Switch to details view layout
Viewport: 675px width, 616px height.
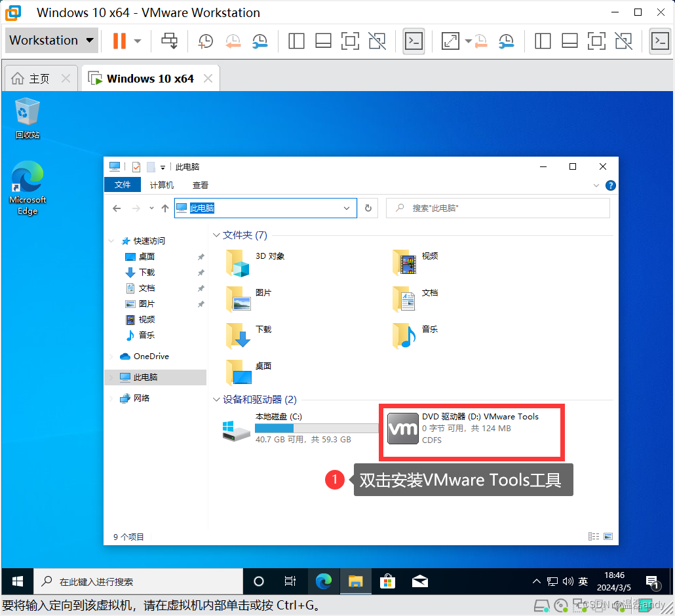(594, 537)
